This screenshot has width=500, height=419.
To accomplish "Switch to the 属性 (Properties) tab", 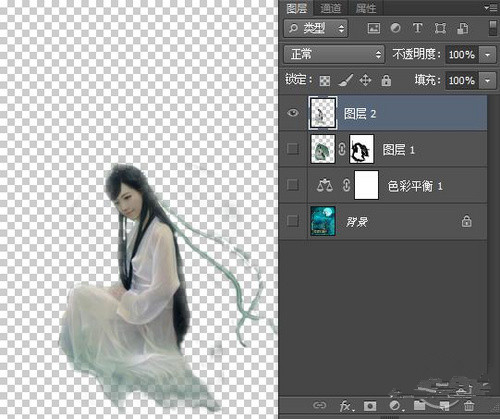I will (366, 8).
